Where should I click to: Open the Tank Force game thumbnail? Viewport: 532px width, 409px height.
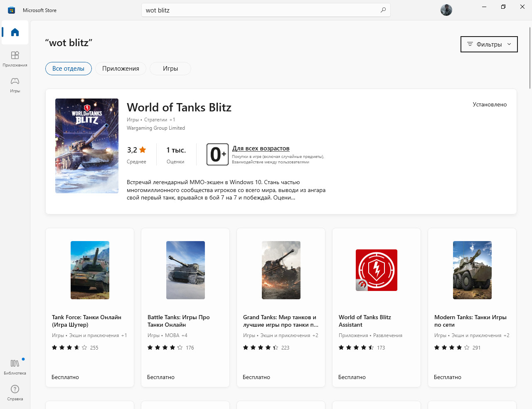pyautogui.click(x=90, y=270)
